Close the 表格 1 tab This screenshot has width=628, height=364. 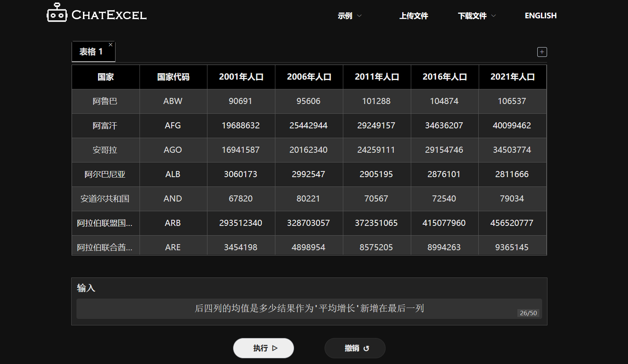111,45
